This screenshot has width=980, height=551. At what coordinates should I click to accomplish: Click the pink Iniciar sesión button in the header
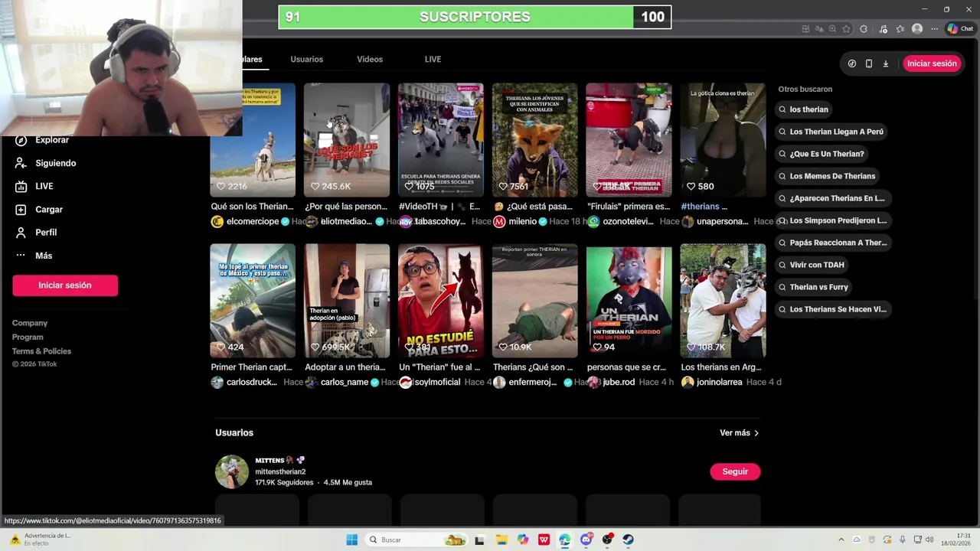pyautogui.click(x=932, y=64)
